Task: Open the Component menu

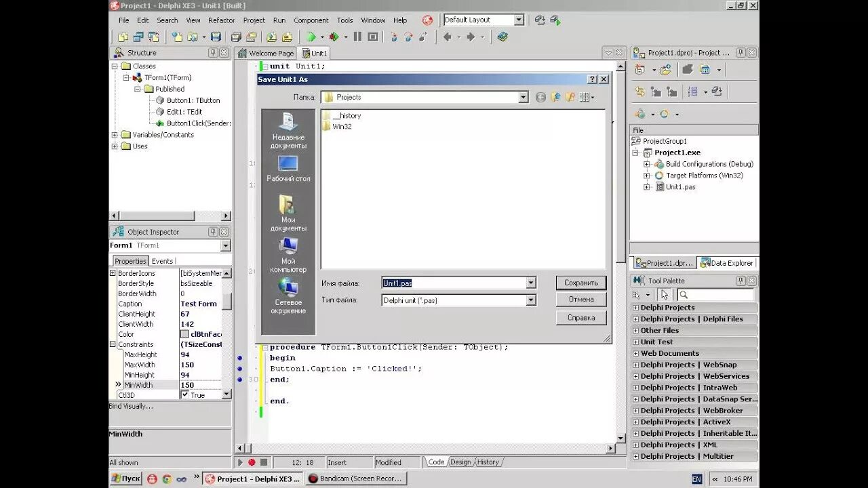Action: (311, 20)
